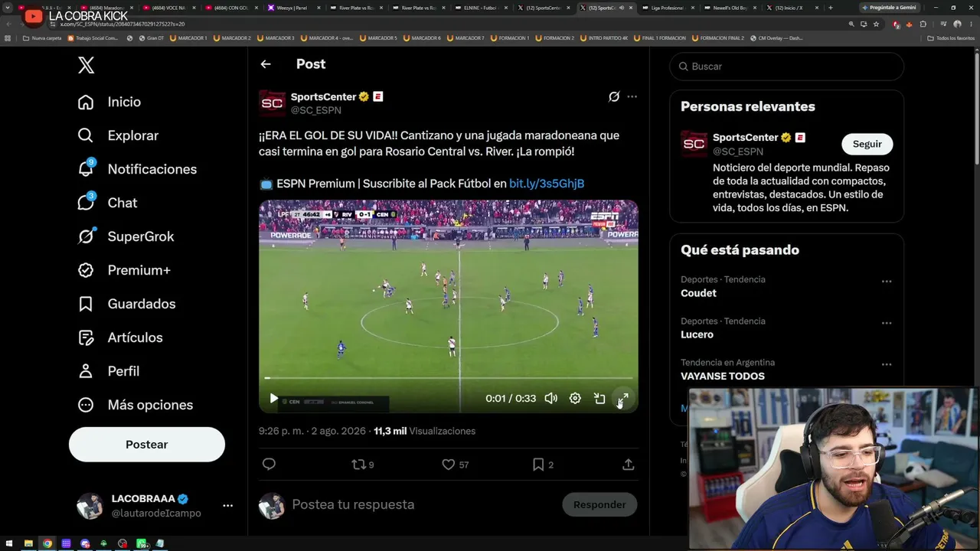Click the Responder button

[x=599, y=504]
